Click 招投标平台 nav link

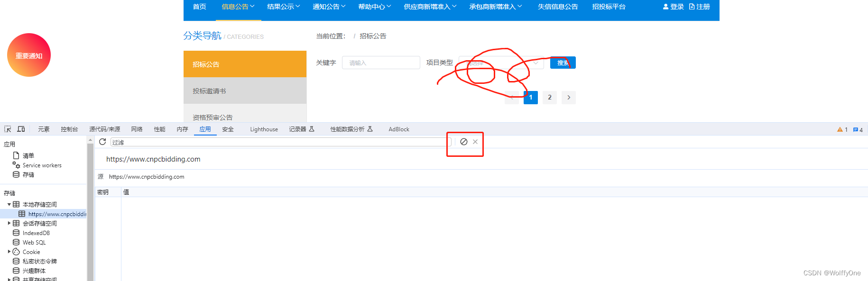tap(609, 7)
